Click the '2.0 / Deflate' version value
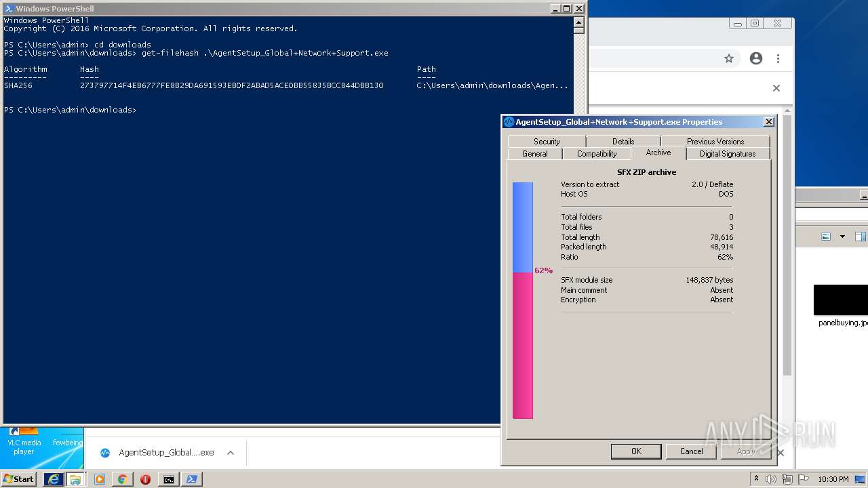This screenshot has width=868, height=488. click(712, 184)
